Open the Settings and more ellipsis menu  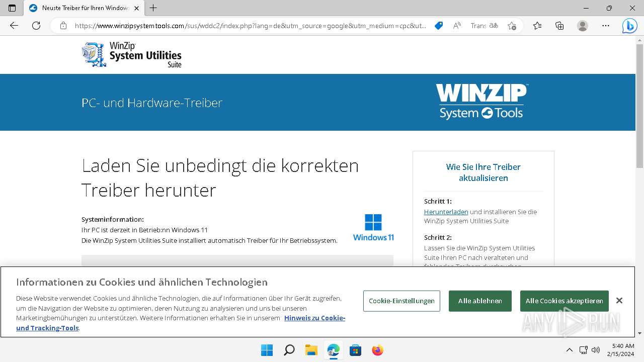pyautogui.click(x=606, y=26)
